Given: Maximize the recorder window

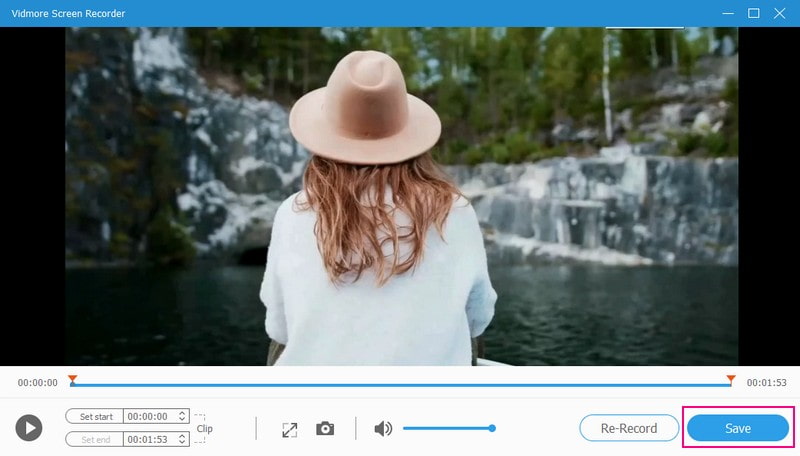Looking at the screenshot, I should pyautogui.click(x=753, y=13).
